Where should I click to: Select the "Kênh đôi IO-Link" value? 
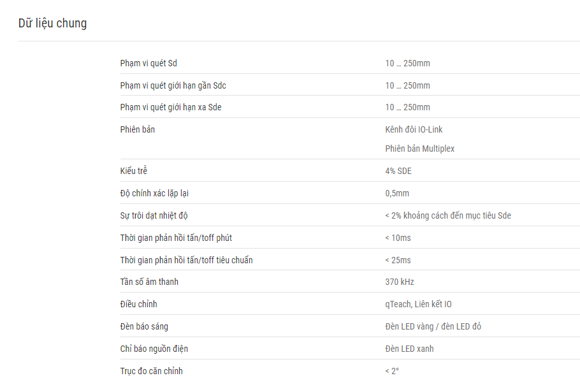click(x=414, y=129)
